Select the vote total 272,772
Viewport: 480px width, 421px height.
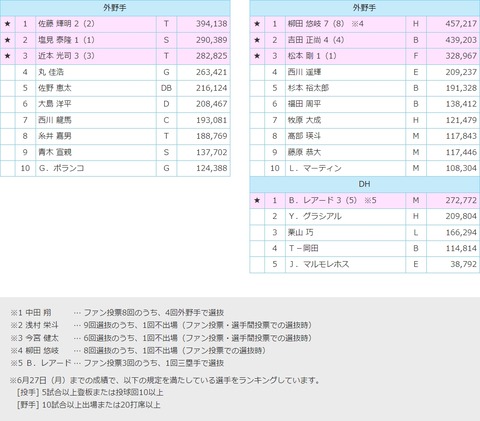click(461, 200)
